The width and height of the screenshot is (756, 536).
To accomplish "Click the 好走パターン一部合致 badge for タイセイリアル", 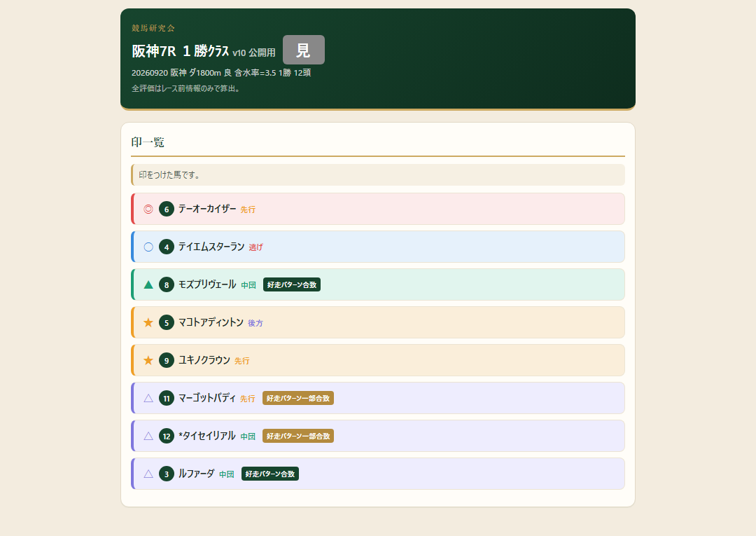I will click(x=298, y=436).
